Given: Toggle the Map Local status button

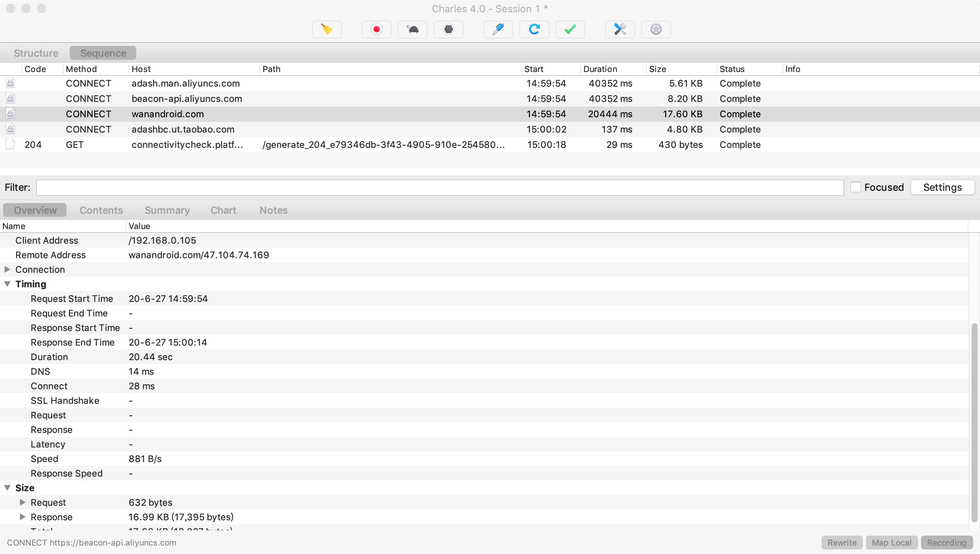Looking at the screenshot, I should point(892,543).
